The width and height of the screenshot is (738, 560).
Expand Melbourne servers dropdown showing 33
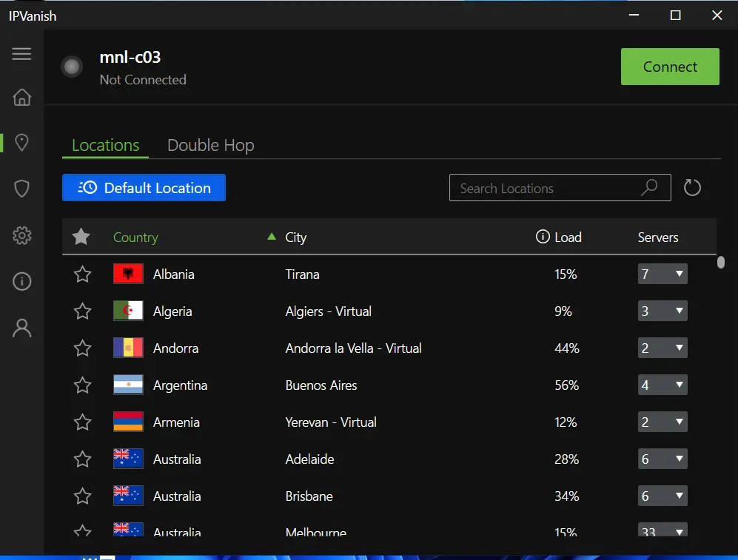tap(662, 530)
